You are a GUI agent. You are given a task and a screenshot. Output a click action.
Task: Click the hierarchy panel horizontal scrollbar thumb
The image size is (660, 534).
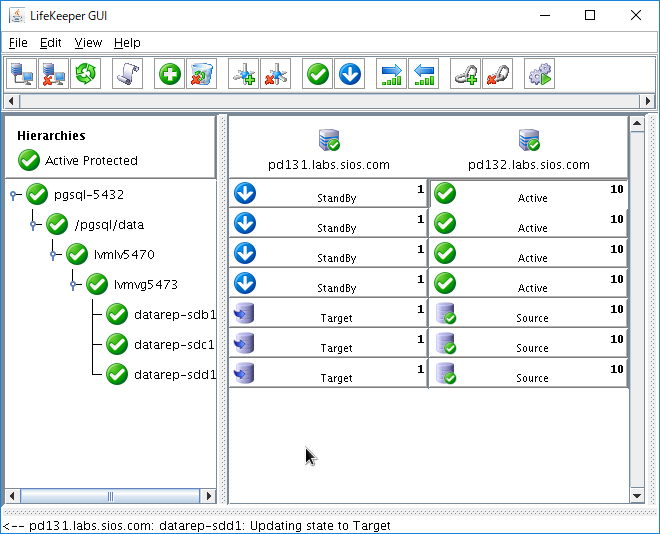(110, 496)
